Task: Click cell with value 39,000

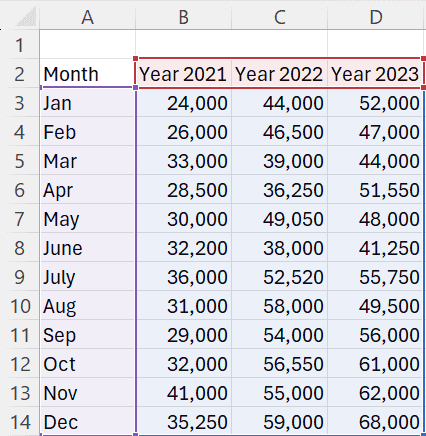Action: [x=279, y=161]
